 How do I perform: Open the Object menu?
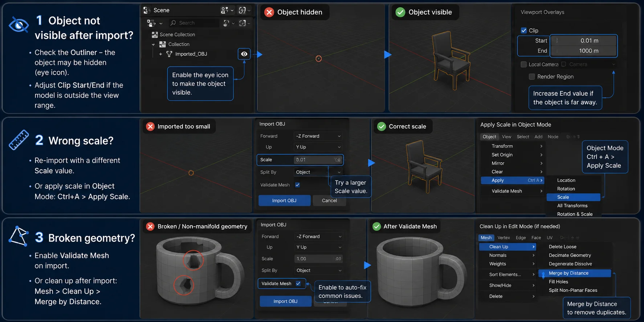tap(489, 137)
